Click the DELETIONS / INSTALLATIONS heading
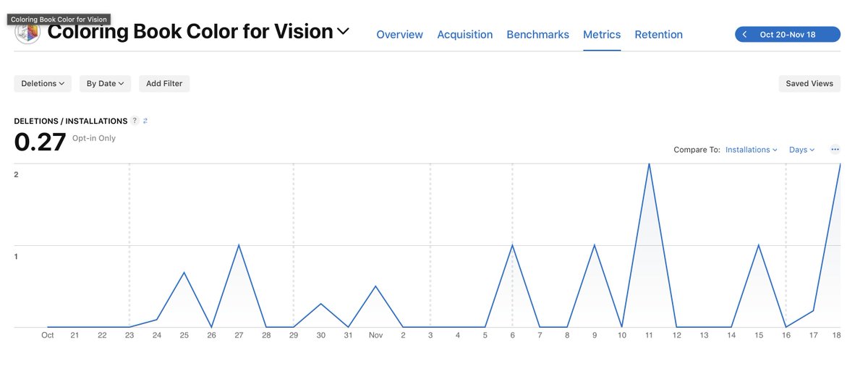This screenshot has height=366, width=868. tap(71, 121)
